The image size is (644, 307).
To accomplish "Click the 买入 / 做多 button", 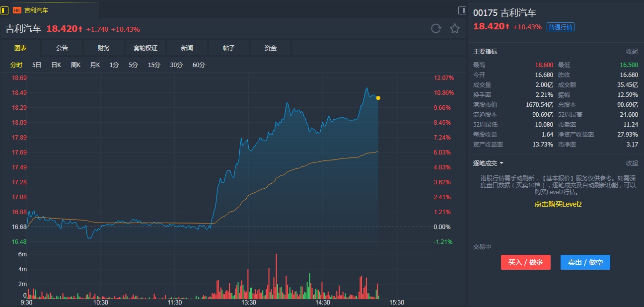I will [x=526, y=262].
